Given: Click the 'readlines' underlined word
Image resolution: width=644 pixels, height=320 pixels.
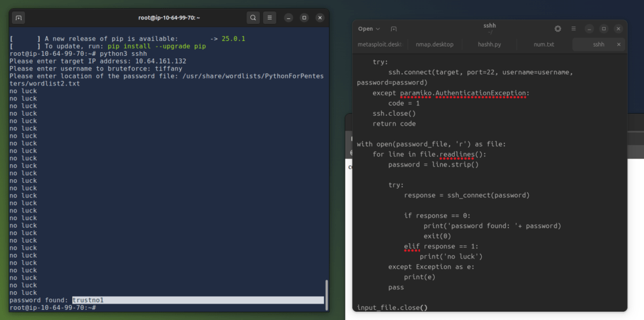Looking at the screenshot, I should (x=457, y=155).
